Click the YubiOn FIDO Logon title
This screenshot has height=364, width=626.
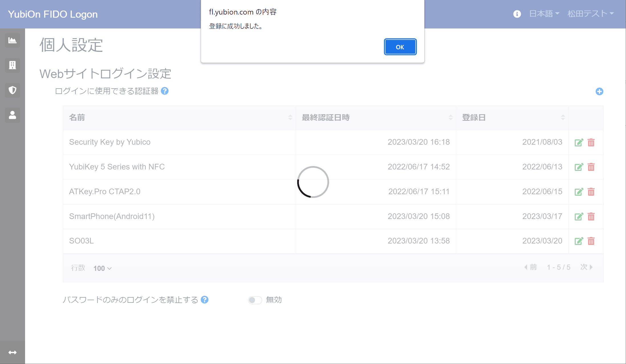53,14
